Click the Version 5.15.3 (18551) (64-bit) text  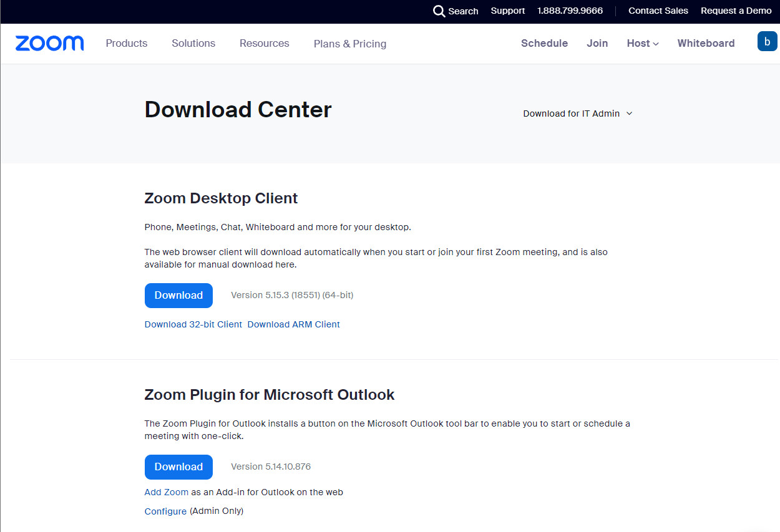pyautogui.click(x=292, y=295)
